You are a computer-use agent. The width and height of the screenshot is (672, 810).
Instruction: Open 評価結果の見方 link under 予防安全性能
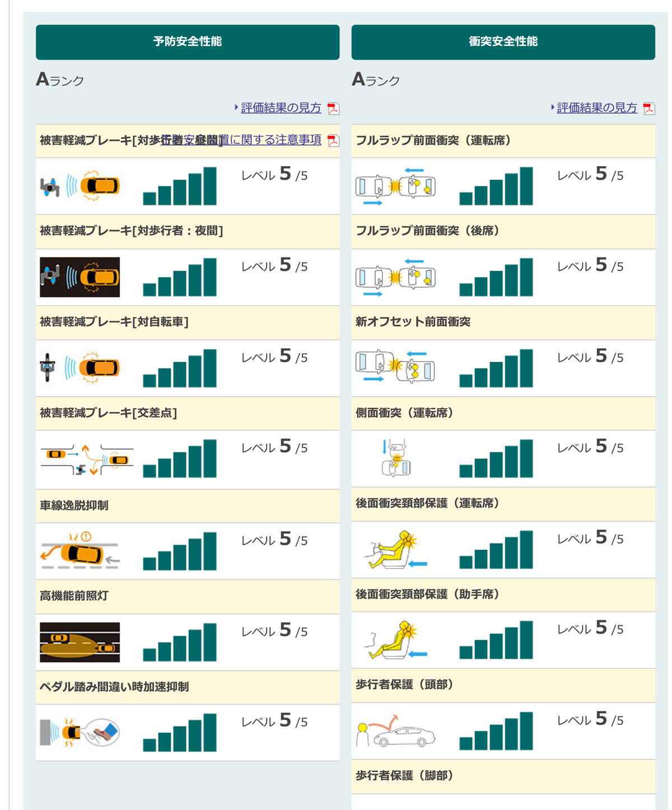click(281, 108)
